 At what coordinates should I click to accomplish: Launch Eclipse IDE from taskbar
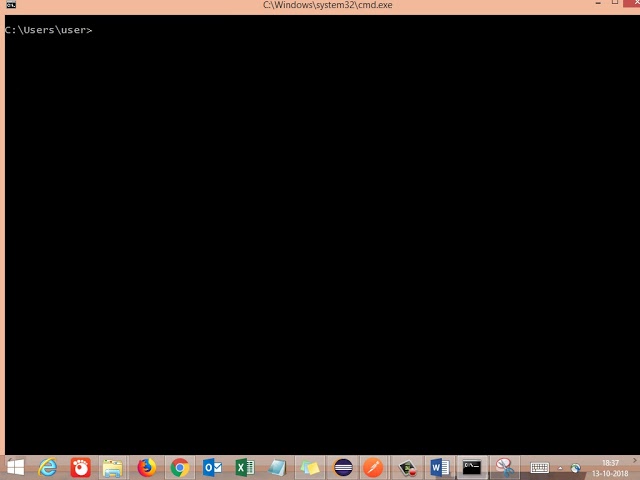click(343, 467)
